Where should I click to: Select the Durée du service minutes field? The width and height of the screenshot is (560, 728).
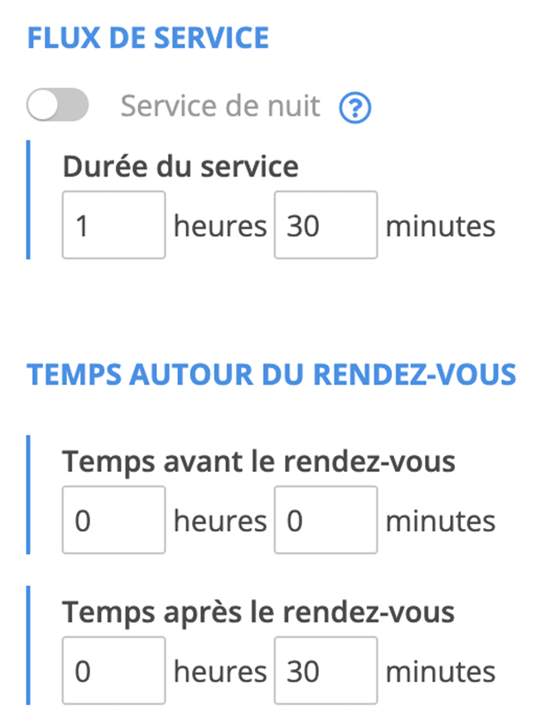tap(326, 225)
